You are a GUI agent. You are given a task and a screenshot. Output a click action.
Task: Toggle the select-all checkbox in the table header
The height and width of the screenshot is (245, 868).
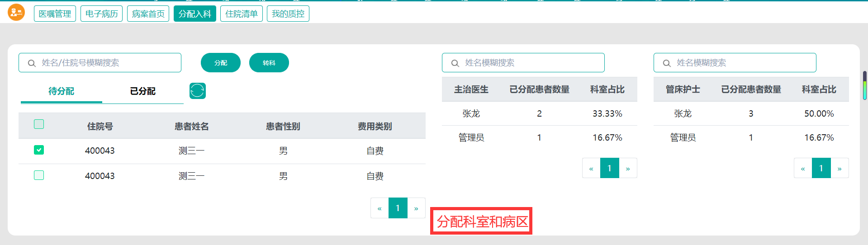(x=39, y=124)
